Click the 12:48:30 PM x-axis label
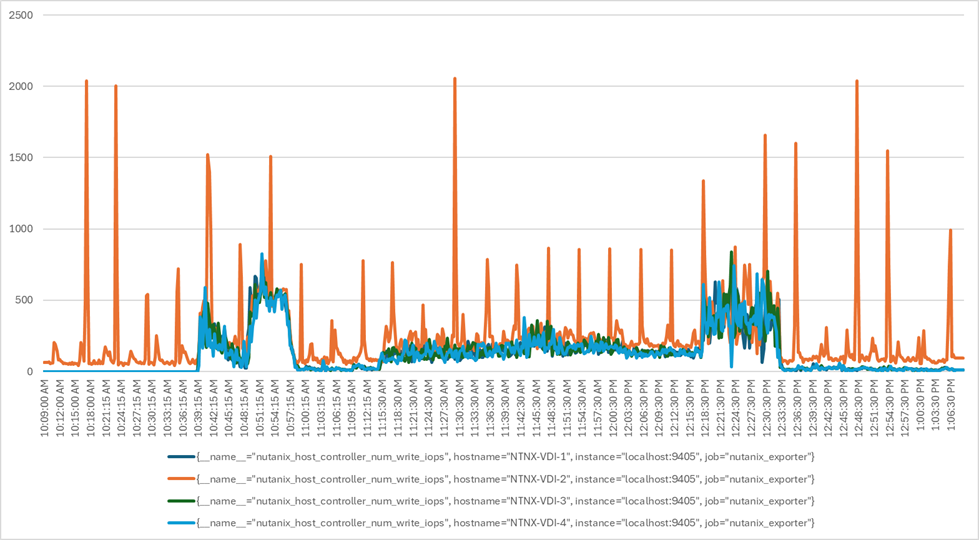This screenshot has height=540, width=979. coord(859,410)
